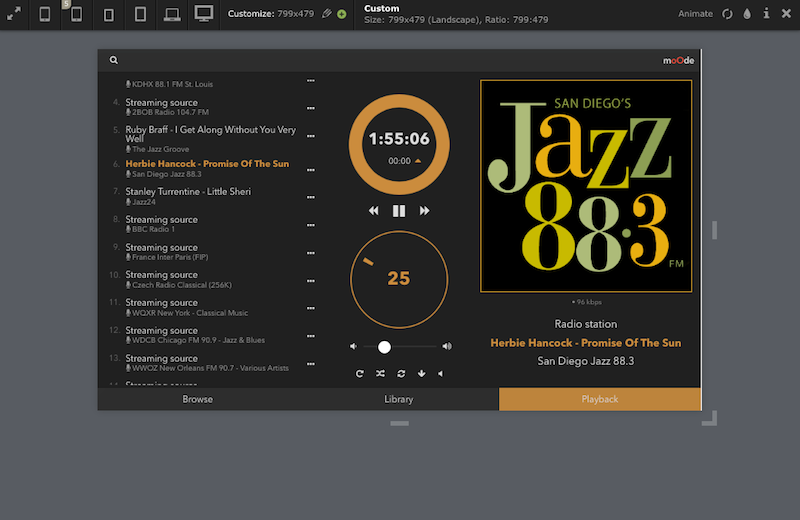Open the menu dots for WWOZ New Orleans
Screen dimensions: 800x520
point(311,364)
